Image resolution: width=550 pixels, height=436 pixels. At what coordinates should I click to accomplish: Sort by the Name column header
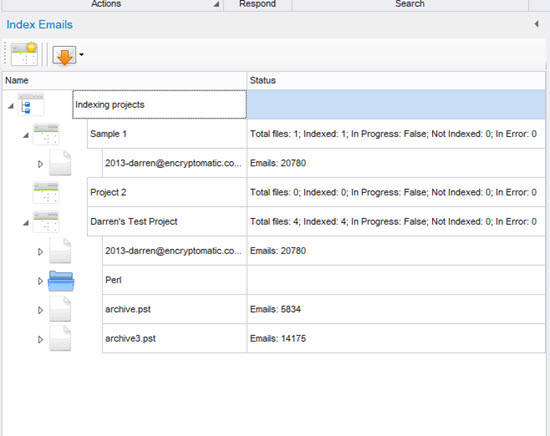point(125,80)
